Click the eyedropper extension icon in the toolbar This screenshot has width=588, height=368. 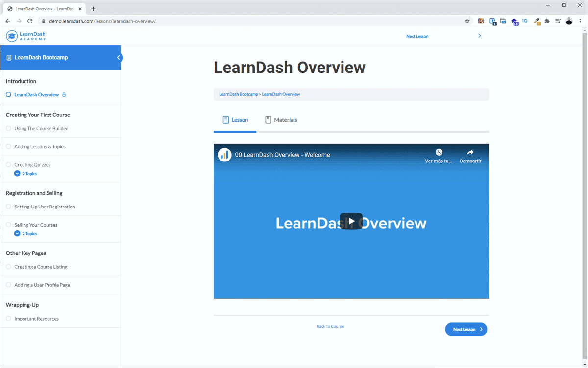537,21
